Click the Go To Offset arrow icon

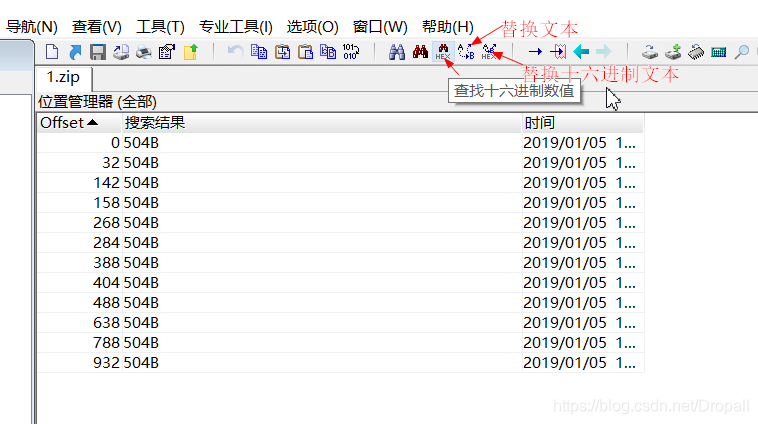(535, 51)
